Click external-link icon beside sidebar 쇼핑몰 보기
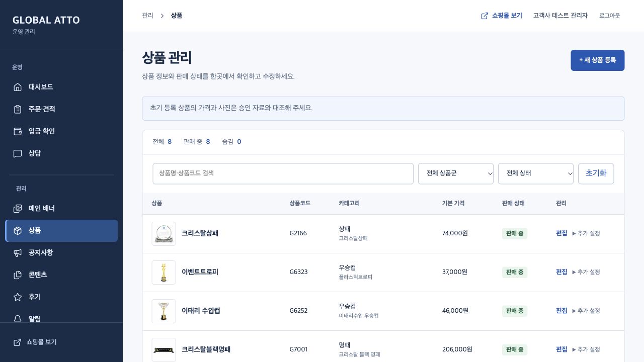 [x=17, y=342]
